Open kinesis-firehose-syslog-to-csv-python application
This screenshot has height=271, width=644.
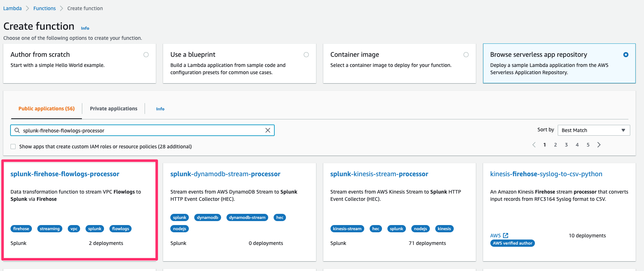(x=546, y=174)
